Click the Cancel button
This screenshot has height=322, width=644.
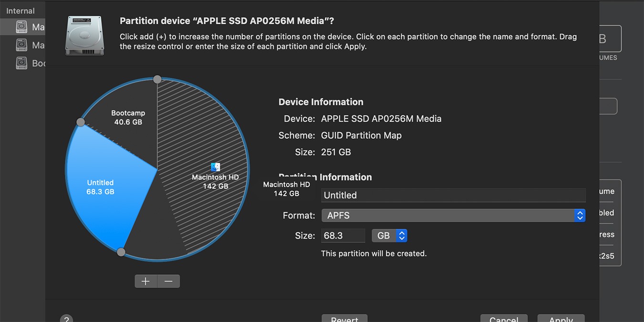pyautogui.click(x=504, y=319)
